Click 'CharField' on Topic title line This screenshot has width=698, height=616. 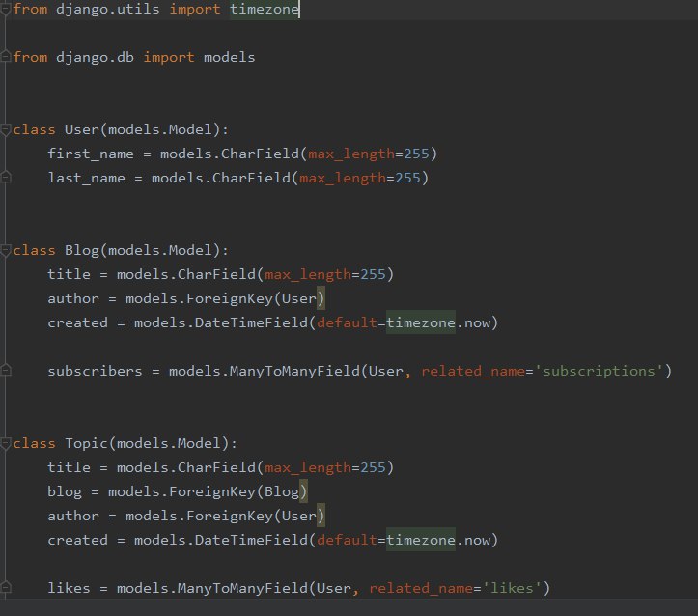216,467
